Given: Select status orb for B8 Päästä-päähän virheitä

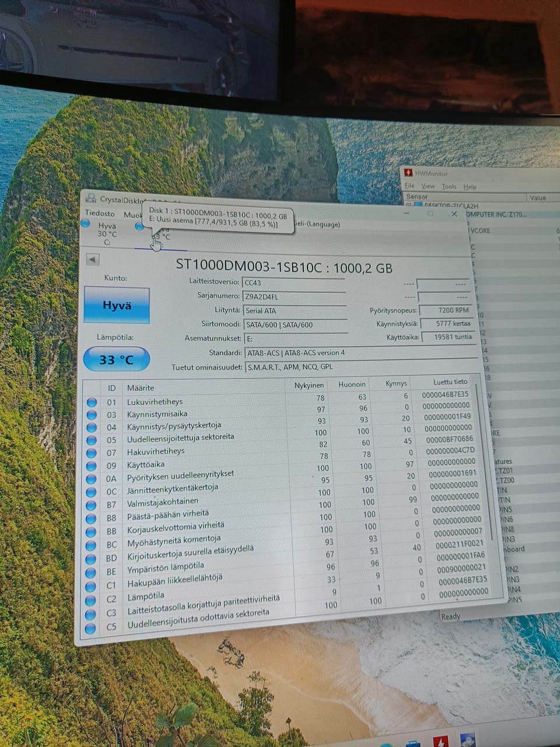Looking at the screenshot, I should [x=91, y=518].
